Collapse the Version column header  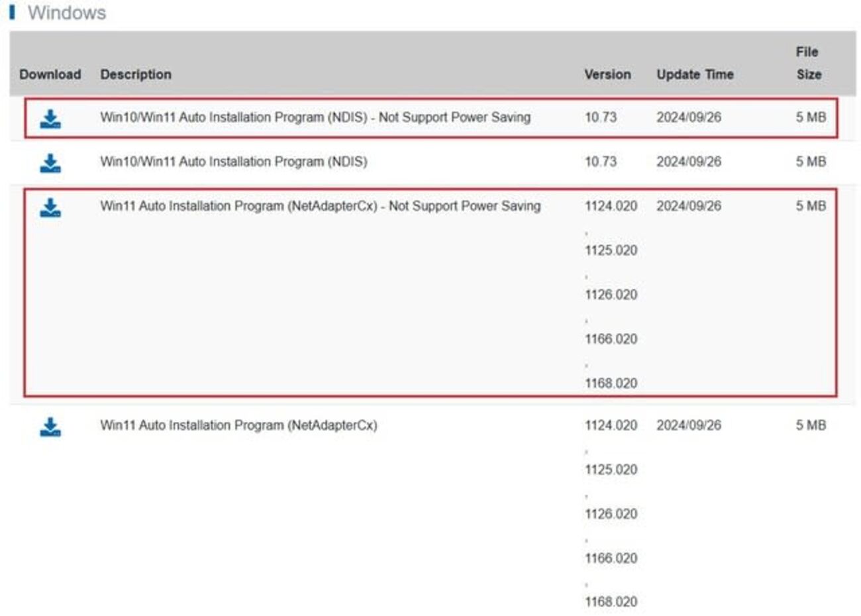coord(607,74)
